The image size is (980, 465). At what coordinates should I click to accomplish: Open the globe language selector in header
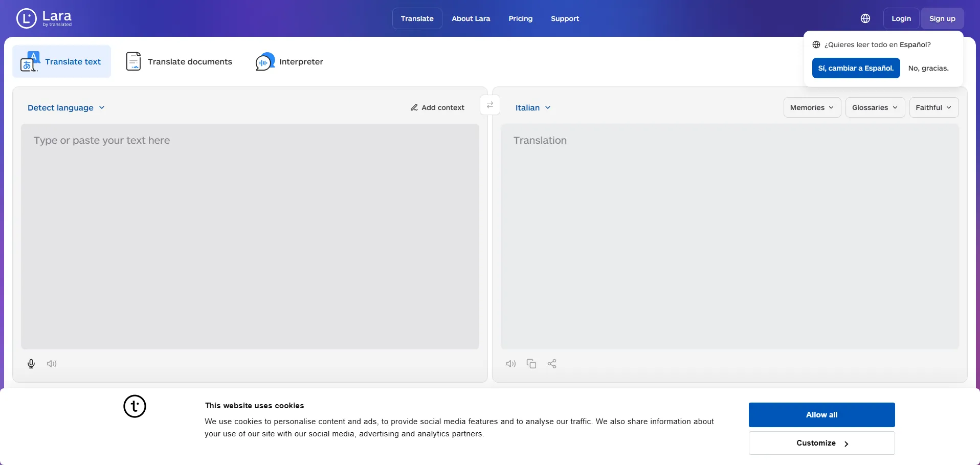click(x=865, y=18)
